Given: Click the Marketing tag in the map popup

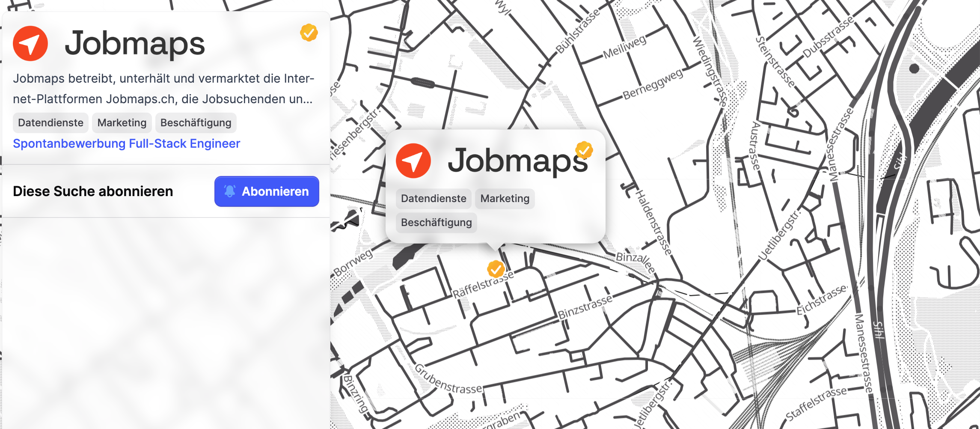Looking at the screenshot, I should [505, 198].
